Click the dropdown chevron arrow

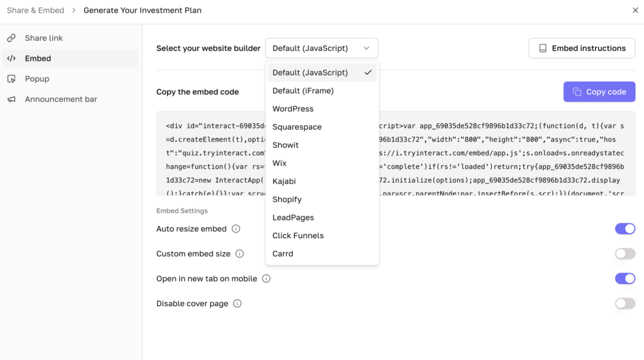point(367,48)
